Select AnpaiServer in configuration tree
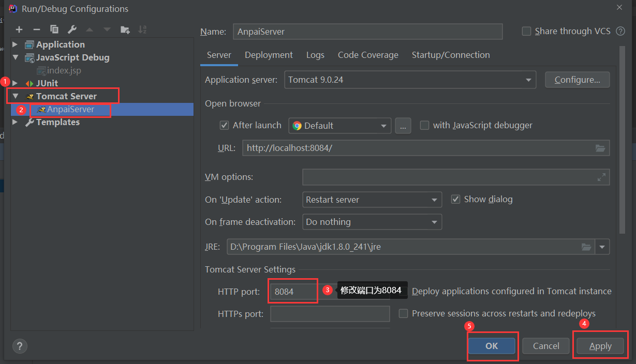636x364 pixels. click(102, 110)
